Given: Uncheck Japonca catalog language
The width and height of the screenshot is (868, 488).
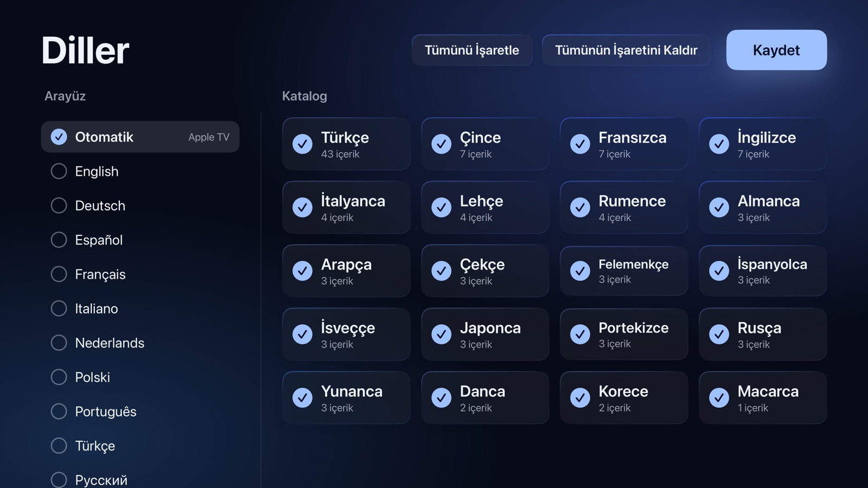Looking at the screenshot, I should (x=485, y=335).
